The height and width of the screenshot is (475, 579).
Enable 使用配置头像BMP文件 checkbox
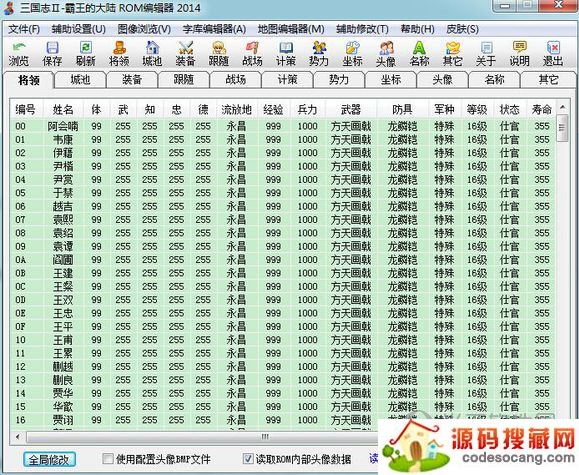tap(108, 459)
